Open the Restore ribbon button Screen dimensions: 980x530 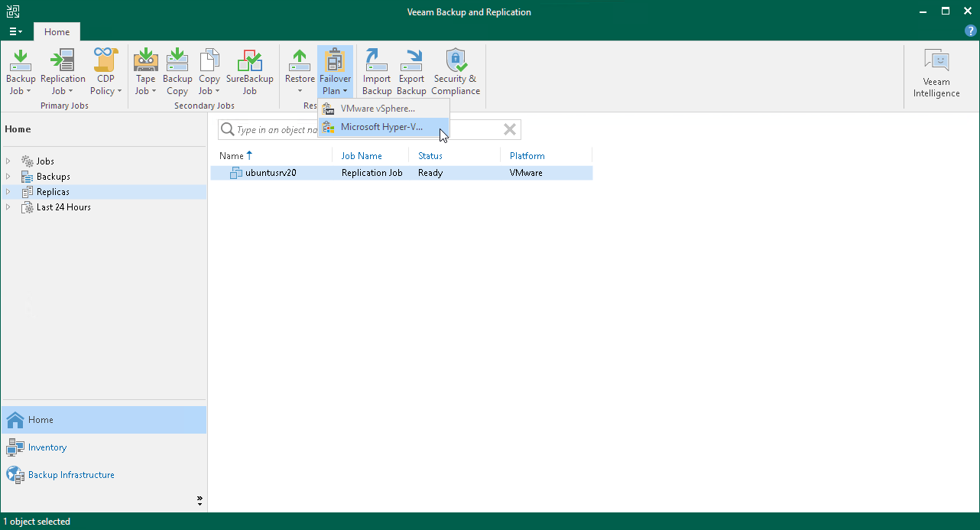300,72
